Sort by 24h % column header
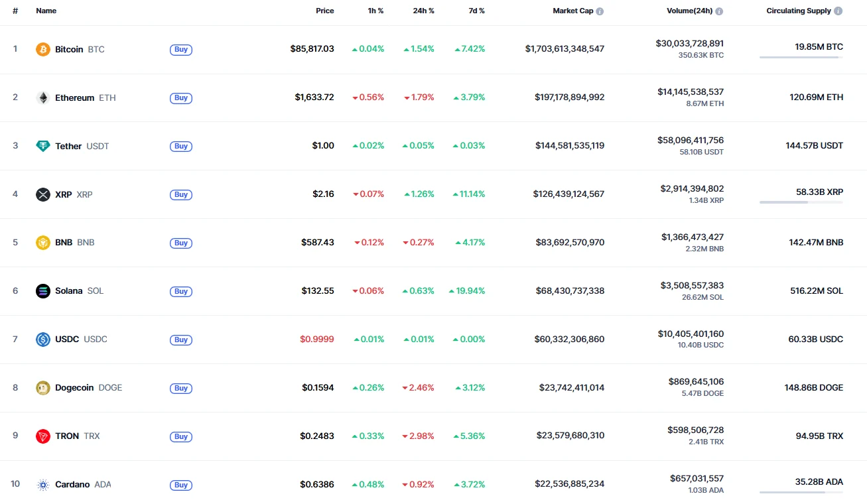867x504 pixels. (x=423, y=11)
